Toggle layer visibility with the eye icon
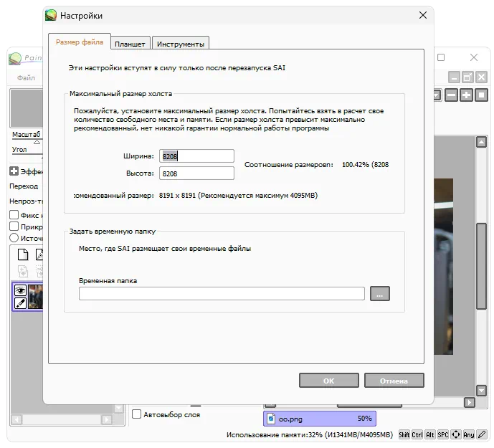This screenshot has height=448, width=494. (x=20, y=290)
